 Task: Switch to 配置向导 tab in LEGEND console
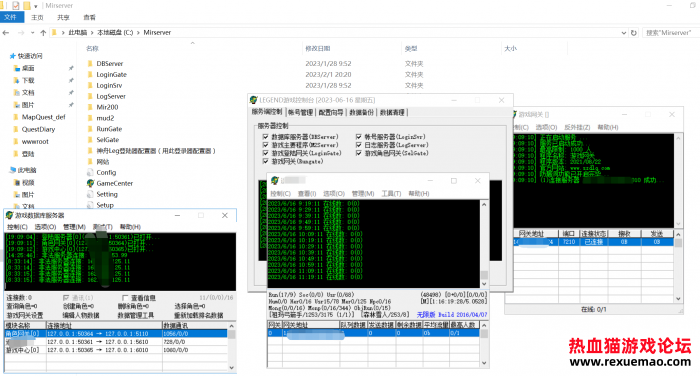tap(331, 113)
